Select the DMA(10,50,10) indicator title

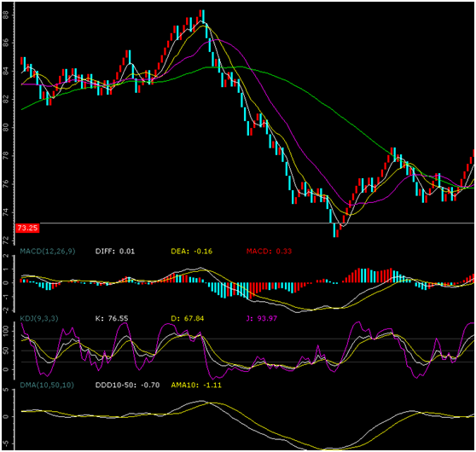47,385
